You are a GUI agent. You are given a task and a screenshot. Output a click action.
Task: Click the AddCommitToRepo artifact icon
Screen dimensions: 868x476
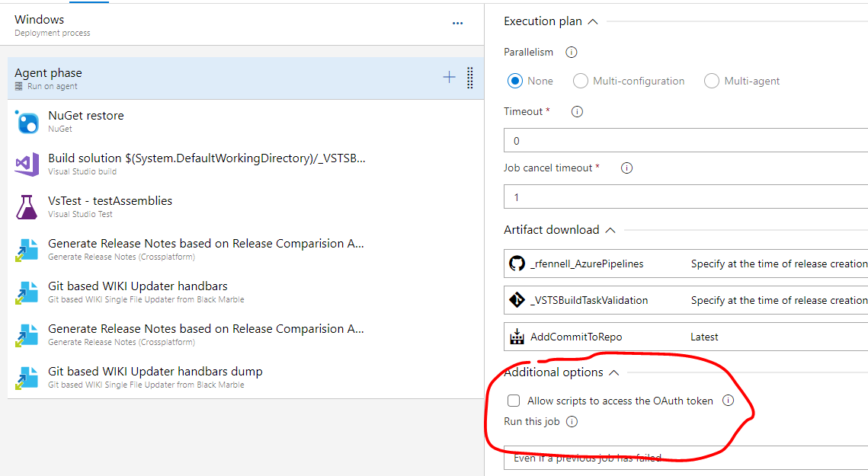coord(517,336)
